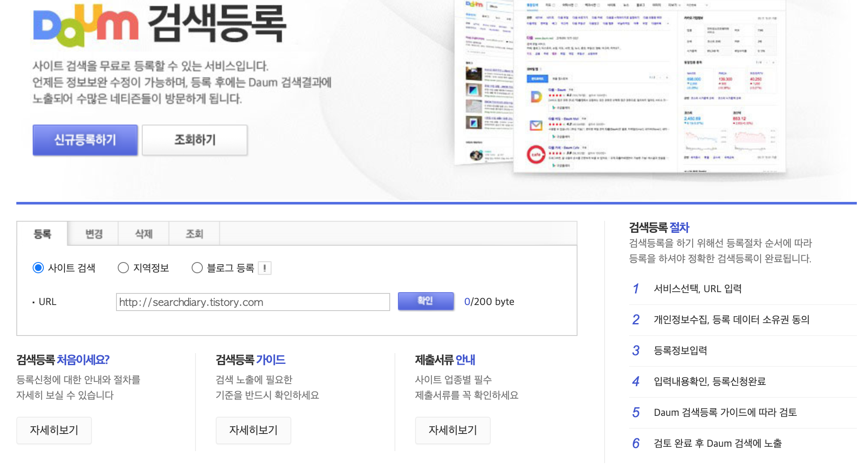The image size is (868, 476).
Task: Switch to the 변경 tab
Action: [93, 234]
